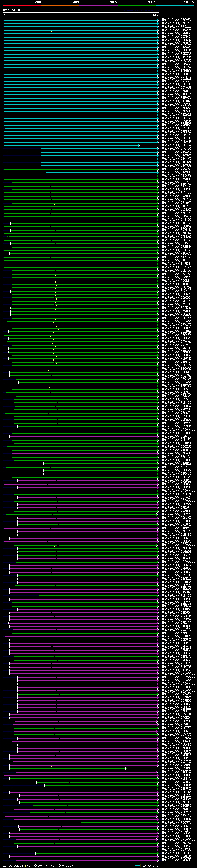Select hit label UniRef100_C2A4I3
This screenshot has width=197, height=868.
click(176, 436)
